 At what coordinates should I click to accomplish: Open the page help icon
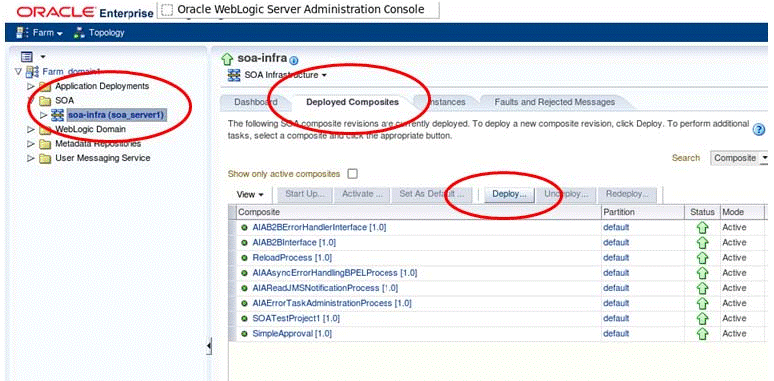(759, 129)
